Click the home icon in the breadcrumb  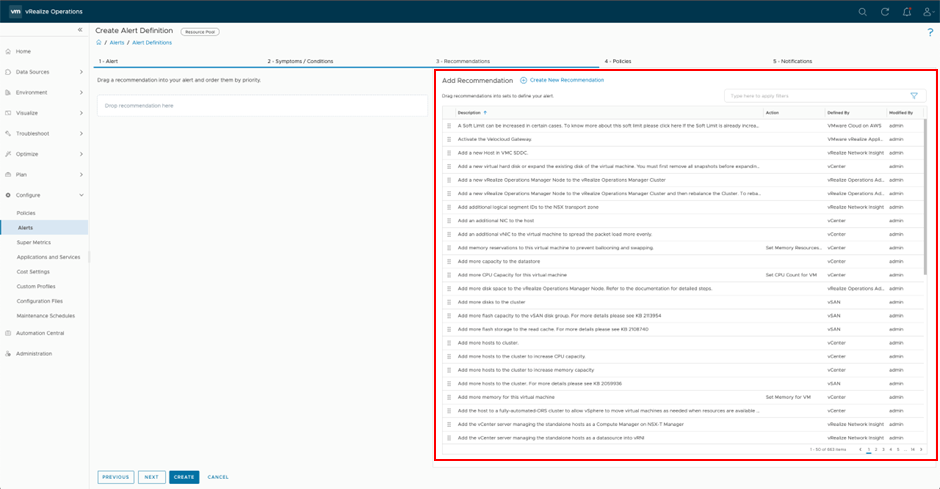(99, 43)
